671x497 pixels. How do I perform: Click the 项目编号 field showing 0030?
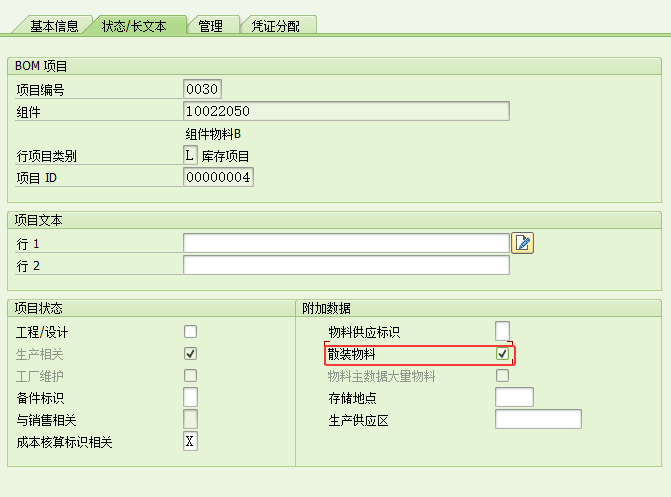(x=202, y=89)
